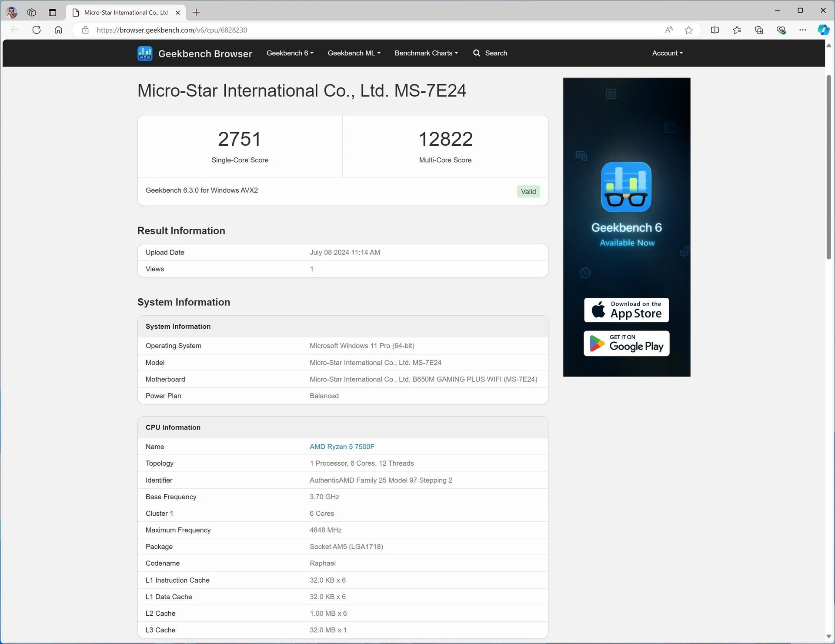Screen dimensions: 835x644
Task: Click scrollbar down arrow
Action: tap(829, 636)
